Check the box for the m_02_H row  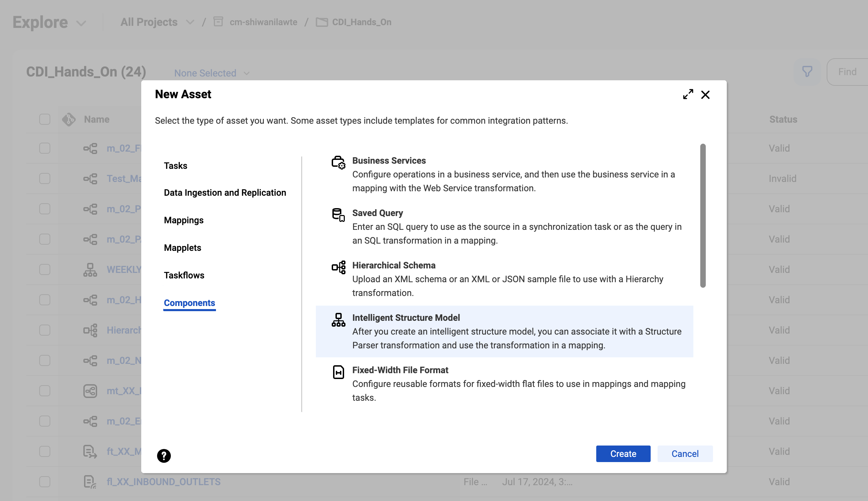coord(45,300)
